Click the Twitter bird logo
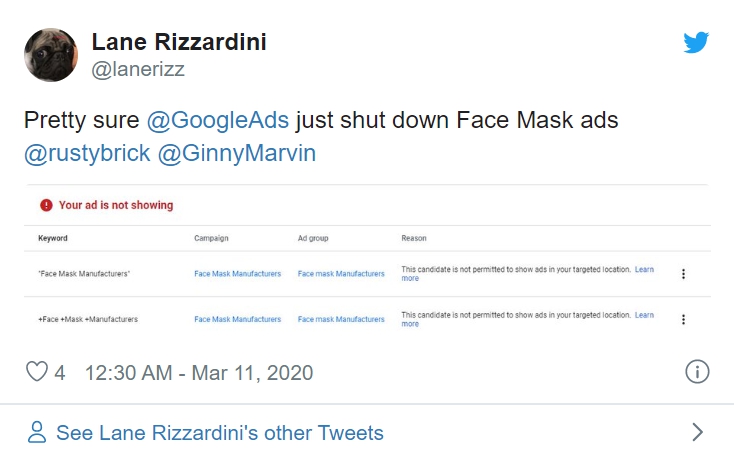The width and height of the screenshot is (734, 451). 696,43
